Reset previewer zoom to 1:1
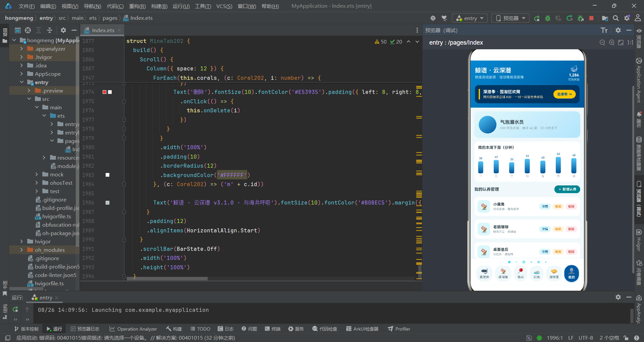The width and height of the screenshot is (644, 342). [630, 43]
